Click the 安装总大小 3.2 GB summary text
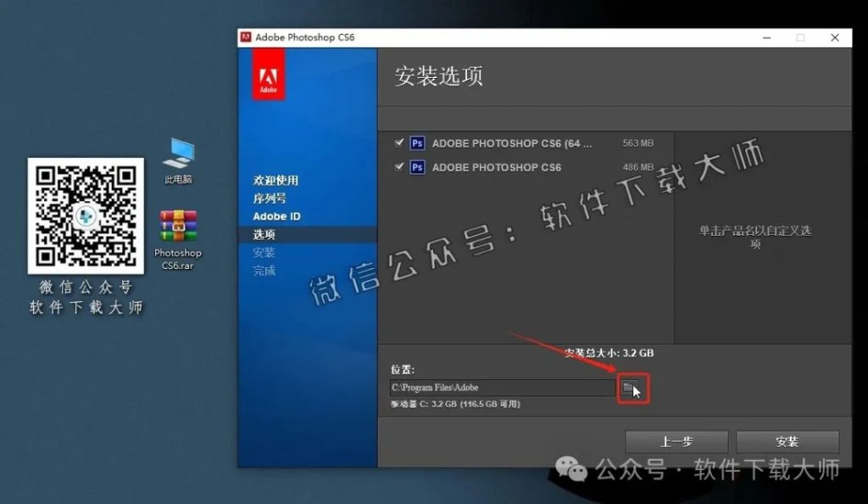Image resolution: width=868 pixels, height=504 pixels. [607, 354]
